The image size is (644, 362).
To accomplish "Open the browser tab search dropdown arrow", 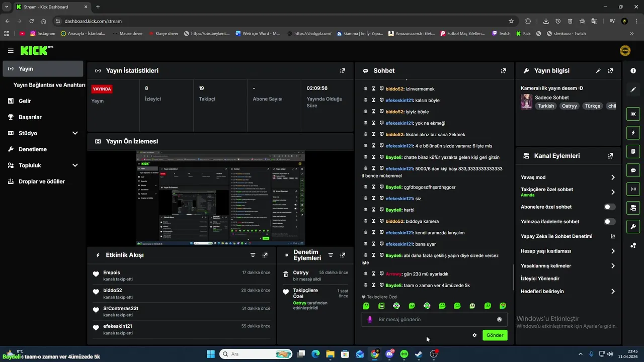I will 7,7.
